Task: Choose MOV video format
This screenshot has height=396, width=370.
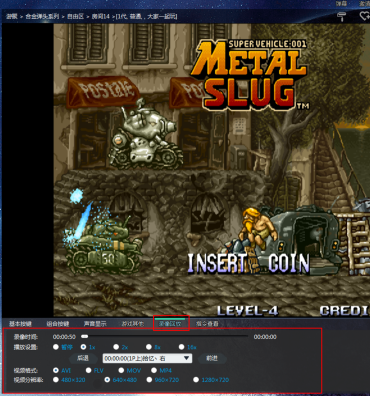Action: [130, 370]
